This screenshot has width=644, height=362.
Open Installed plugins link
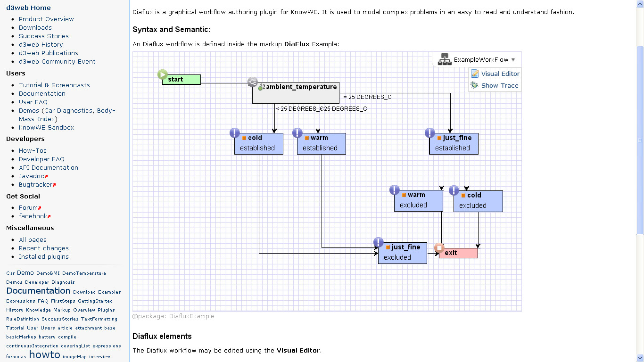coord(44,257)
